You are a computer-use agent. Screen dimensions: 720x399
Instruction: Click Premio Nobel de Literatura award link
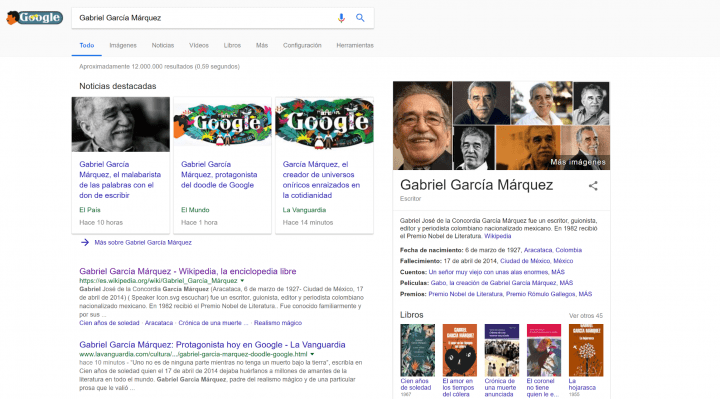pyautogui.click(x=465, y=294)
